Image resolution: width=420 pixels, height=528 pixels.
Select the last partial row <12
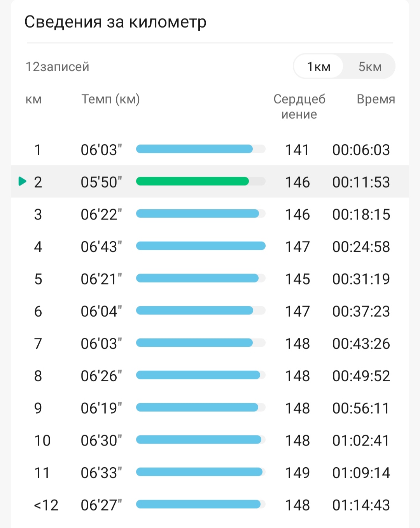coord(46,505)
